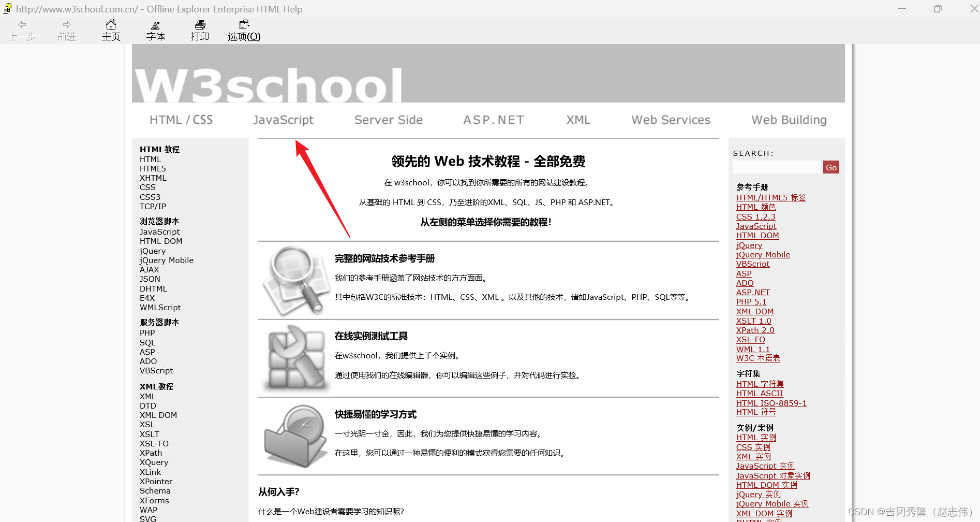Click the red Go search button

coord(831,167)
